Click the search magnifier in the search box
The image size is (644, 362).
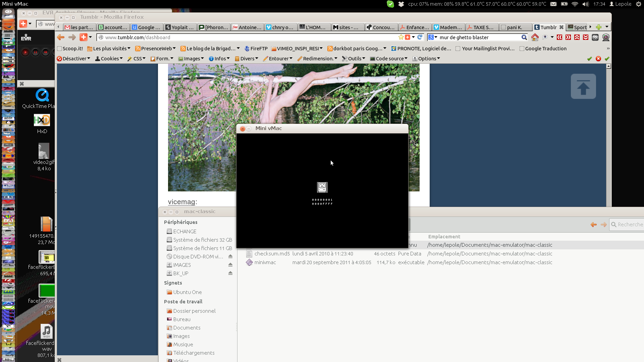click(x=524, y=37)
